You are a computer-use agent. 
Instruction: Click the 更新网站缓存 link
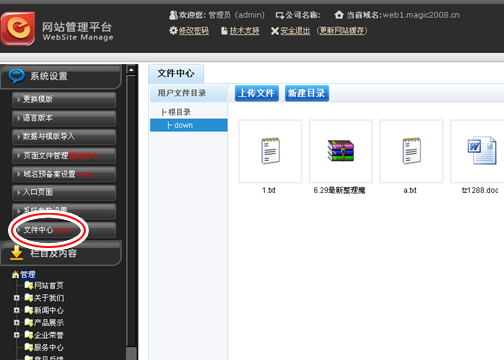[342, 31]
